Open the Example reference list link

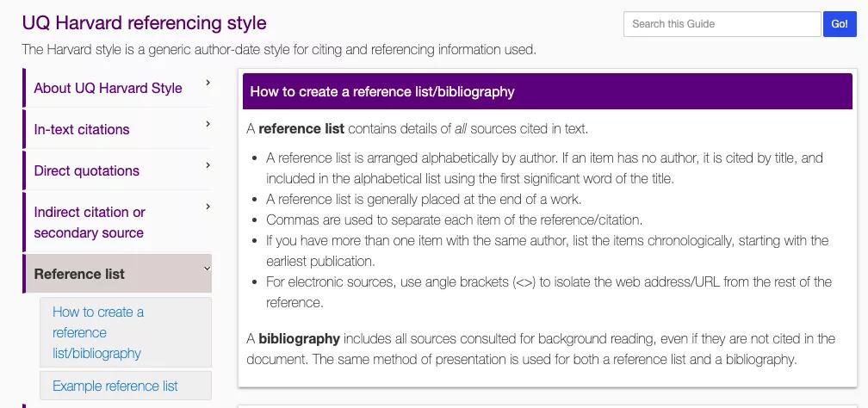125,386
